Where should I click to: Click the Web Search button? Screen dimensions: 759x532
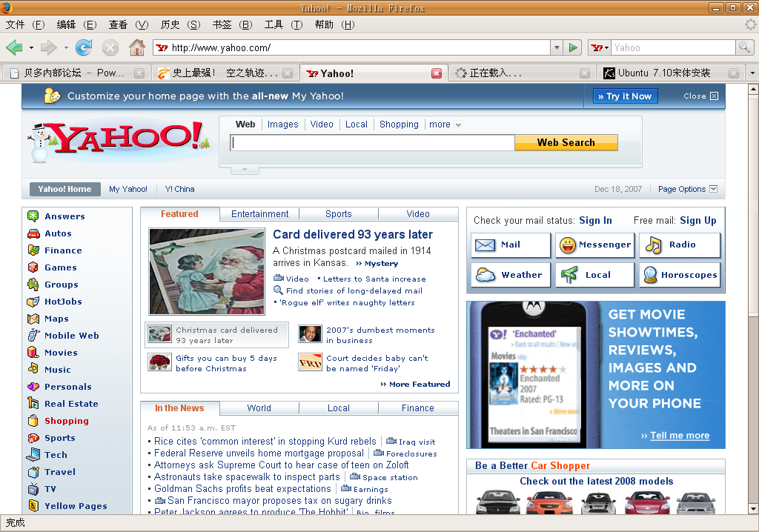[x=566, y=143]
